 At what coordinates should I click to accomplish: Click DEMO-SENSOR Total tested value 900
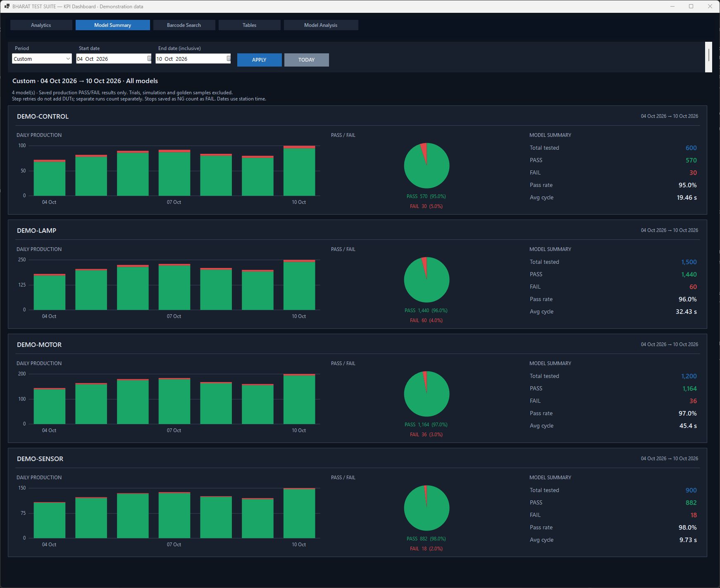pyautogui.click(x=691, y=490)
